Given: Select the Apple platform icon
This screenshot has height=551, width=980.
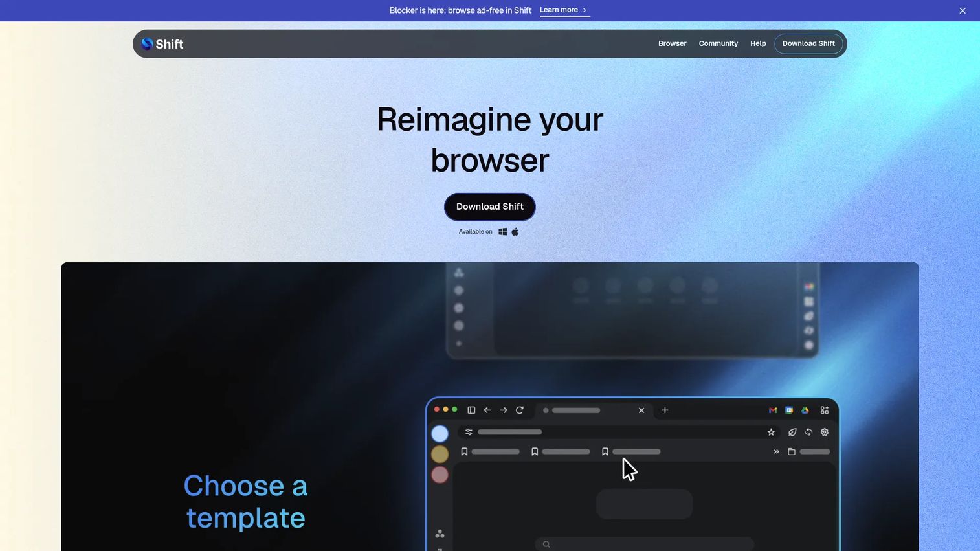Looking at the screenshot, I should click(x=515, y=232).
